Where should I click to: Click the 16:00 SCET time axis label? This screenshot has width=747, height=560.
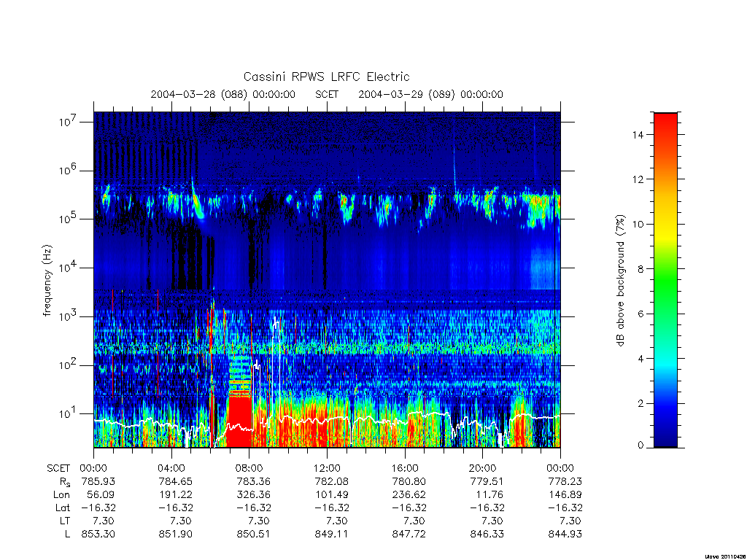click(x=405, y=468)
